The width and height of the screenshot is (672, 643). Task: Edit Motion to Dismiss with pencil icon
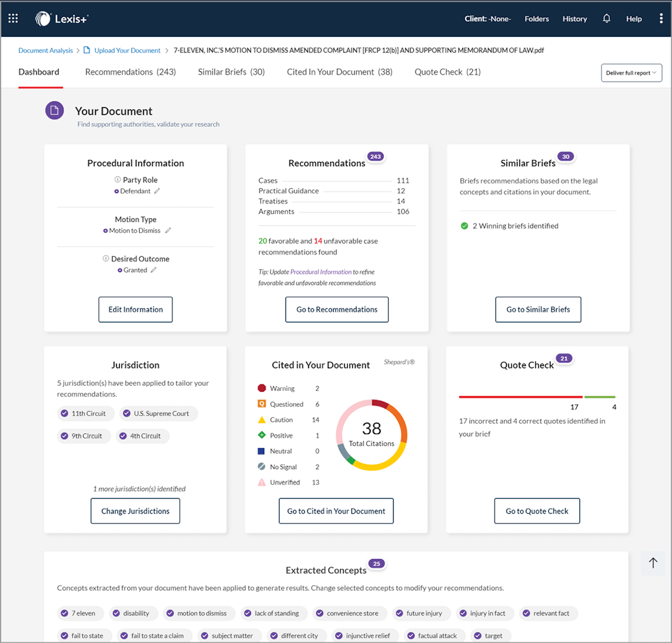tap(168, 230)
